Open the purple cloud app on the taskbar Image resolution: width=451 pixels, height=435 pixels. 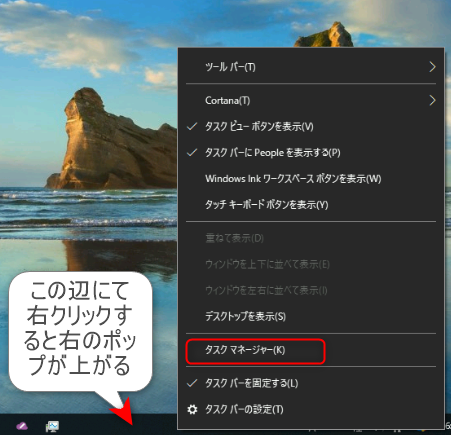[22, 426]
